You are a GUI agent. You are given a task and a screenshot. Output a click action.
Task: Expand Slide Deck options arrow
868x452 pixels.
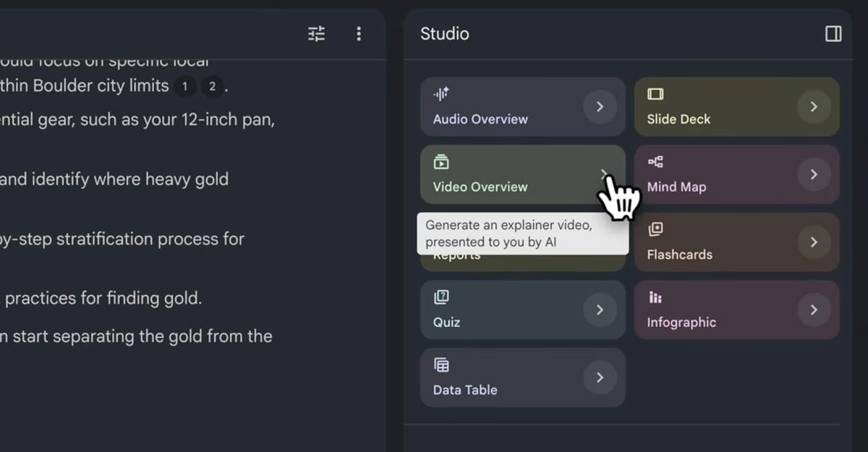click(x=814, y=106)
